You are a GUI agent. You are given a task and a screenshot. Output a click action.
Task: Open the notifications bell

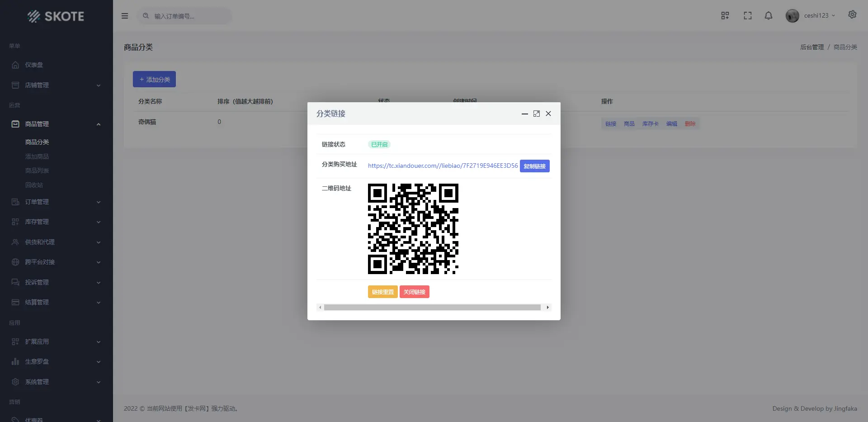pos(769,16)
